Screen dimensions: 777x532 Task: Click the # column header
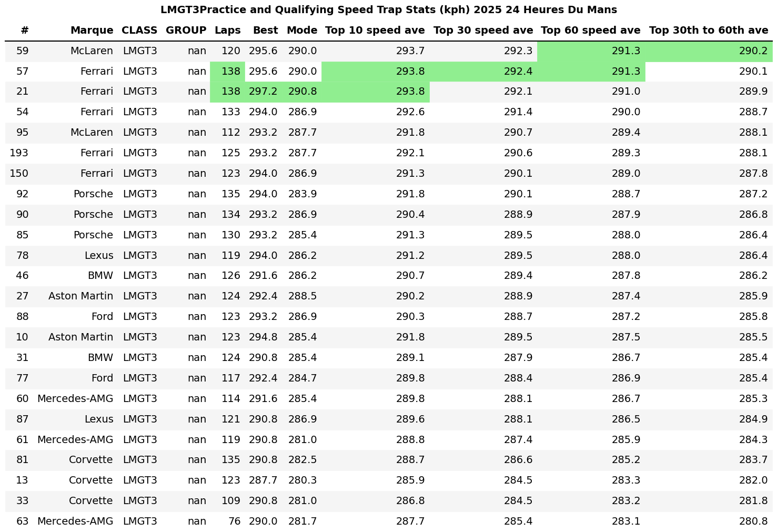24,30
